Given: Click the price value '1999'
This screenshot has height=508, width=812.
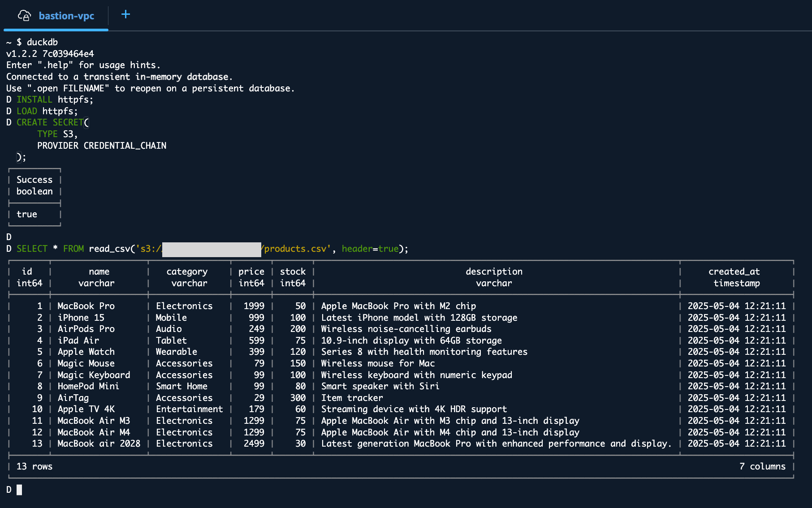Looking at the screenshot, I should pos(254,306).
